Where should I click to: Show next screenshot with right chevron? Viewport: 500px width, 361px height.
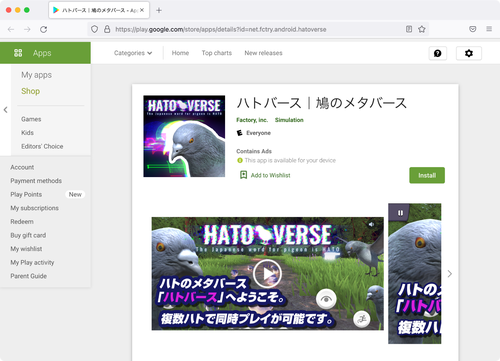point(450,274)
